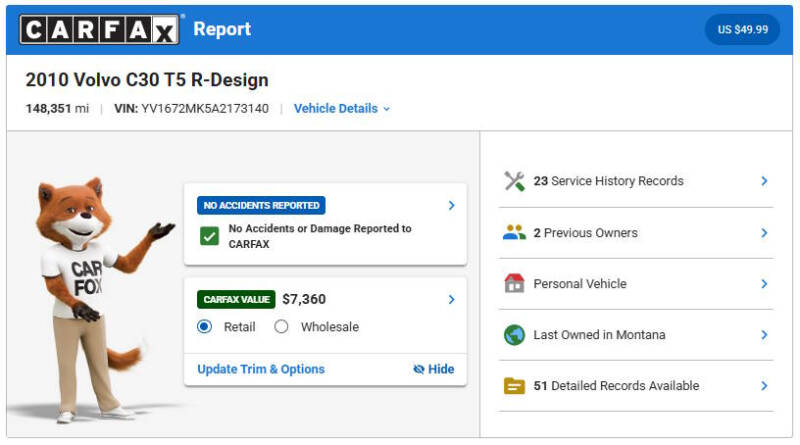Image resolution: width=800 pixels, height=445 pixels.
Task: Click the US $49.99 price button
Action: pyautogui.click(x=742, y=30)
